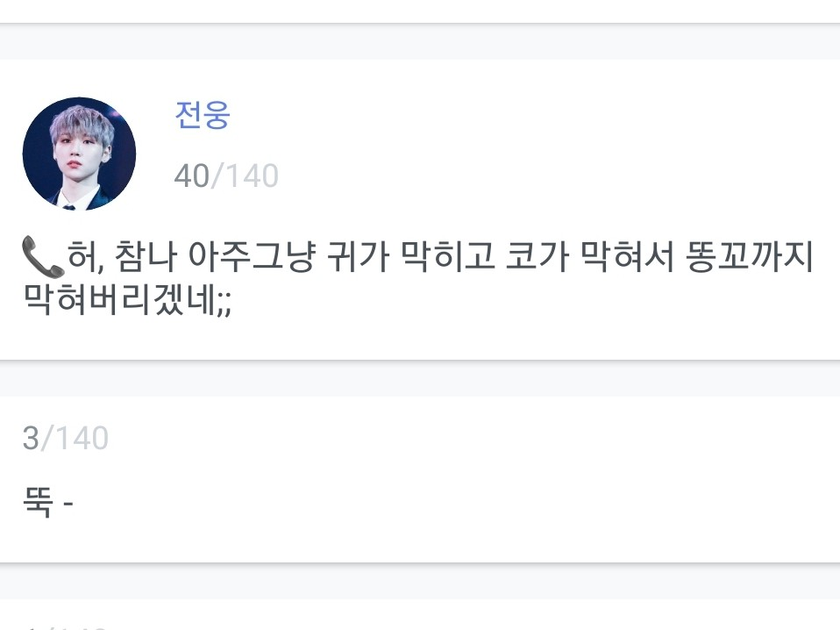This screenshot has height=630, width=840.
Task: Click the word 허, after the phone emoji
Action: coord(85,259)
